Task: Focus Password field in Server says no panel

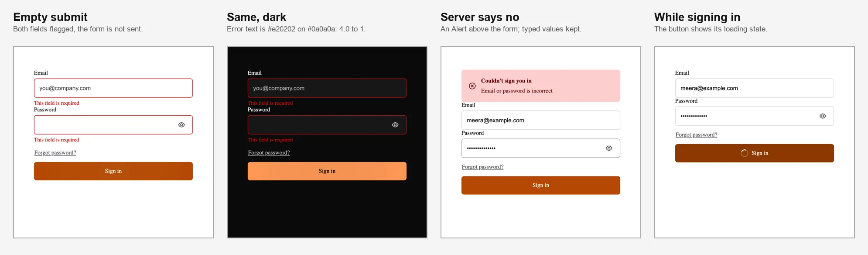Action: click(541, 148)
